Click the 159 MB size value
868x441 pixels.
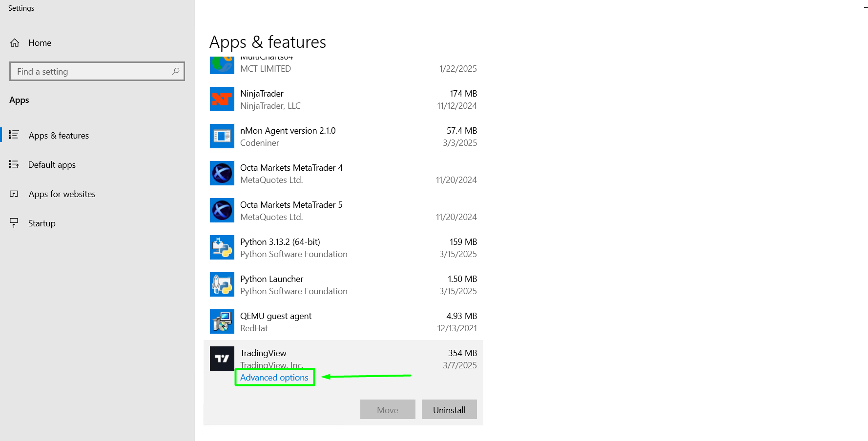[463, 242]
